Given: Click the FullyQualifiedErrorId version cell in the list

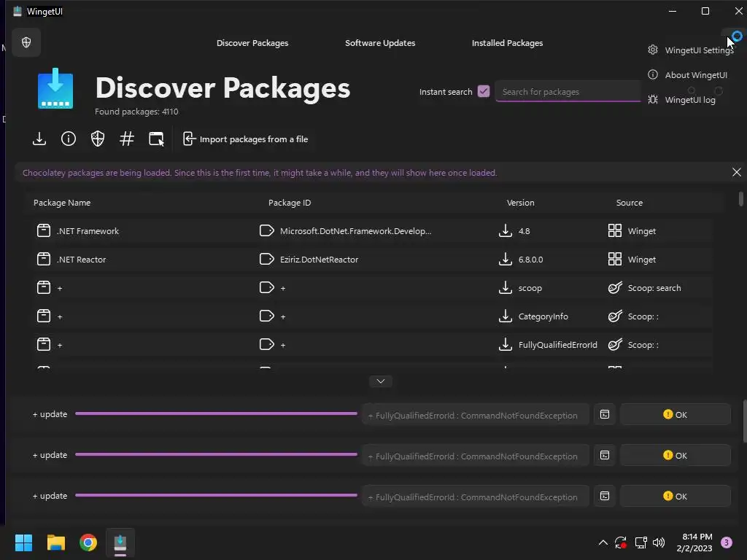Looking at the screenshot, I should (557, 345).
